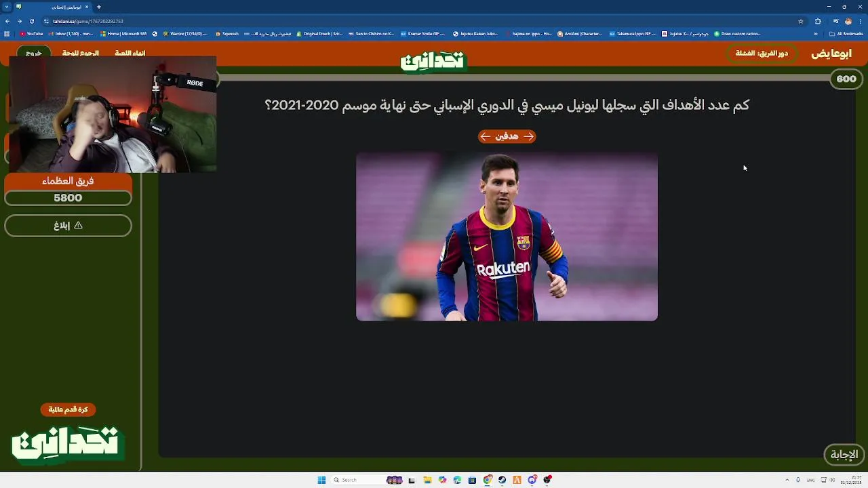Viewport: 868px width, 488px height.
Task: Open the Windows Start menu
Action: (321, 480)
